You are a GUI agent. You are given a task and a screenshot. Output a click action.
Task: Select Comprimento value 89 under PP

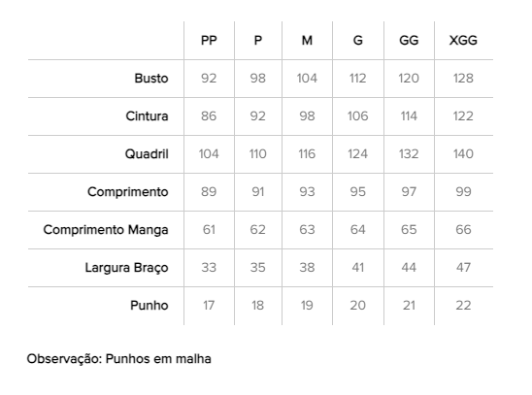click(209, 192)
